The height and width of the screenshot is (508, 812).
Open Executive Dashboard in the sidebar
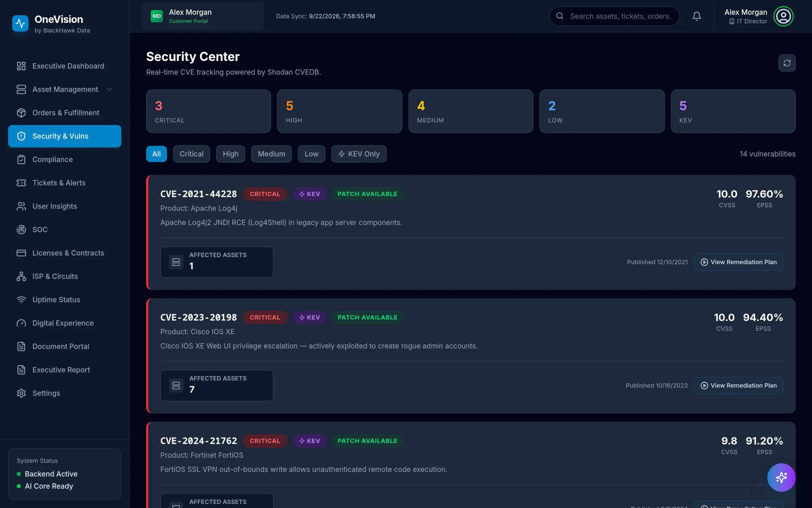click(x=65, y=66)
